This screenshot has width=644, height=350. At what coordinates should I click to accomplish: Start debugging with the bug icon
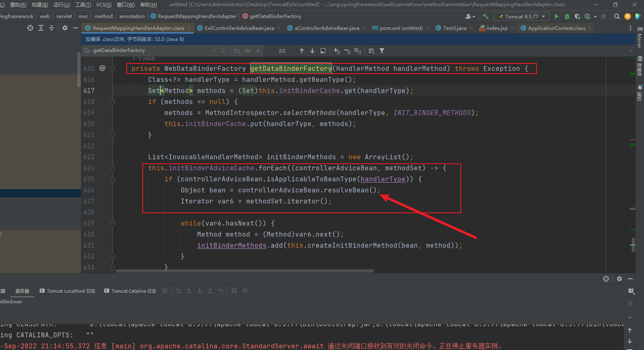pos(567,16)
